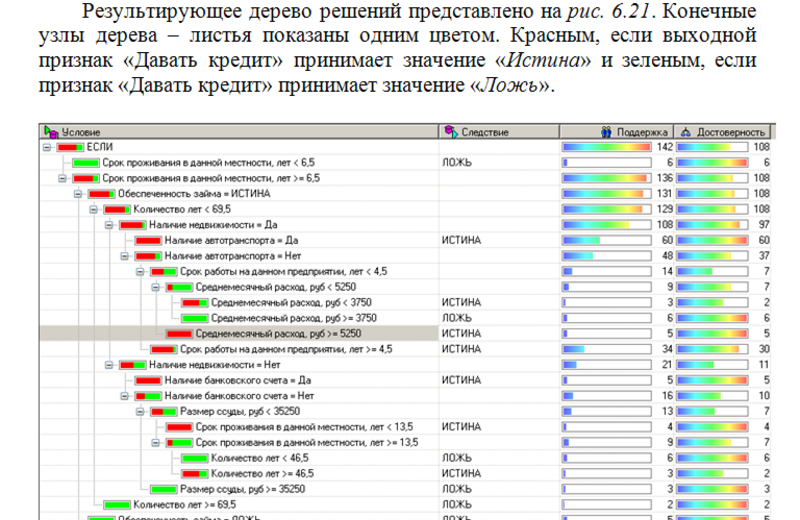
Task: Collapse 'Срок проживания в данной местности >= 13,5' node
Action: pyautogui.click(x=156, y=443)
